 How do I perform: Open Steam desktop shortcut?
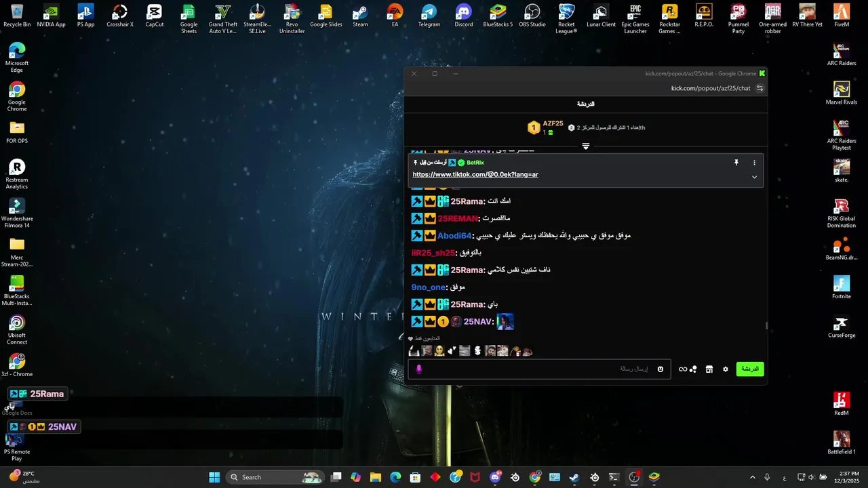[360, 16]
